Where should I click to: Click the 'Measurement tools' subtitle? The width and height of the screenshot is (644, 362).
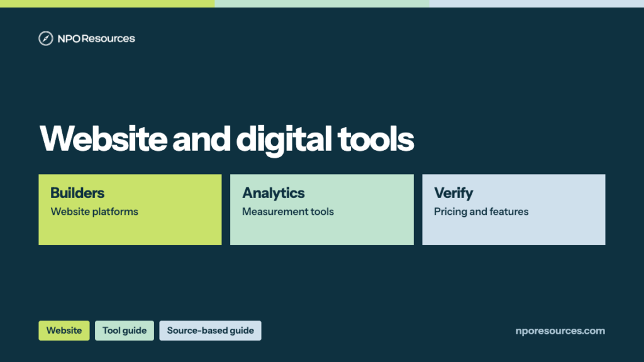tap(288, 212)
